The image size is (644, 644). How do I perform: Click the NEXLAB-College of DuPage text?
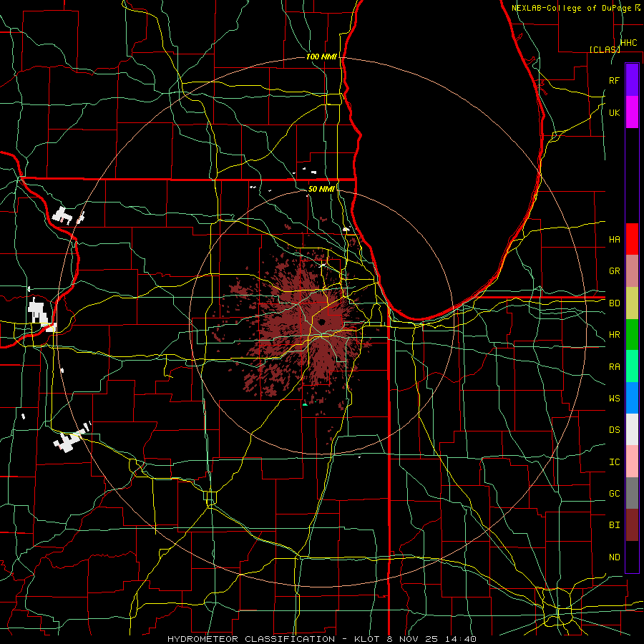click(x=572, y=8)
